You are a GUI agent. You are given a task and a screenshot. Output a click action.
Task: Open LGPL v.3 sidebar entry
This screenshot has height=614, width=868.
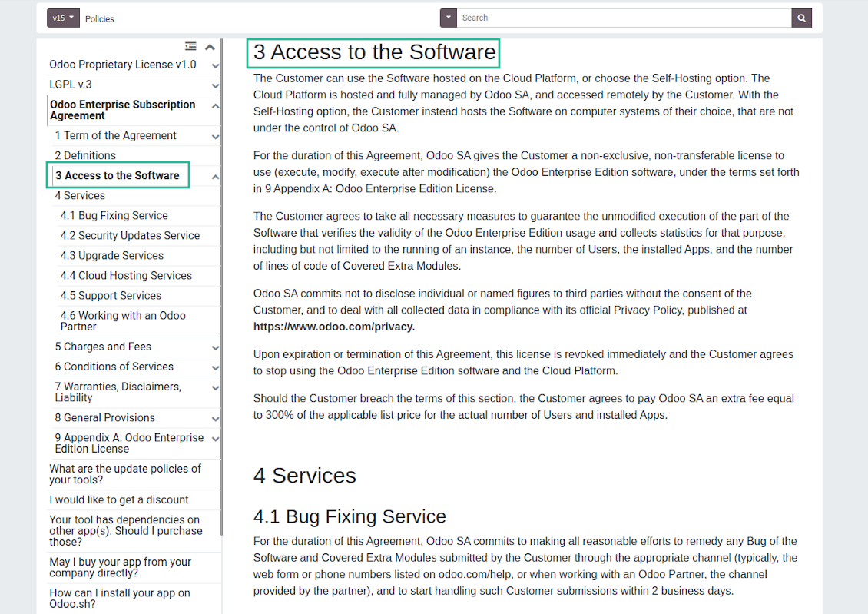71,85
